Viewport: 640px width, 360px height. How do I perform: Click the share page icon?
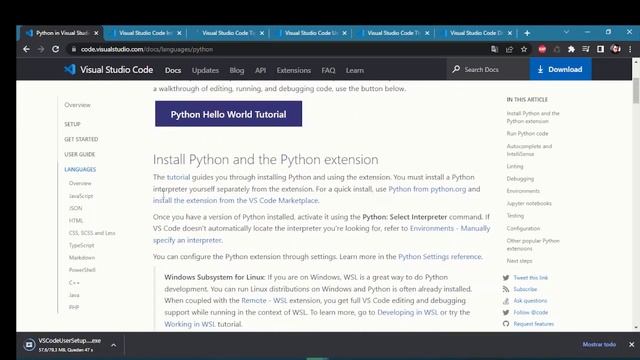[509, 49]
